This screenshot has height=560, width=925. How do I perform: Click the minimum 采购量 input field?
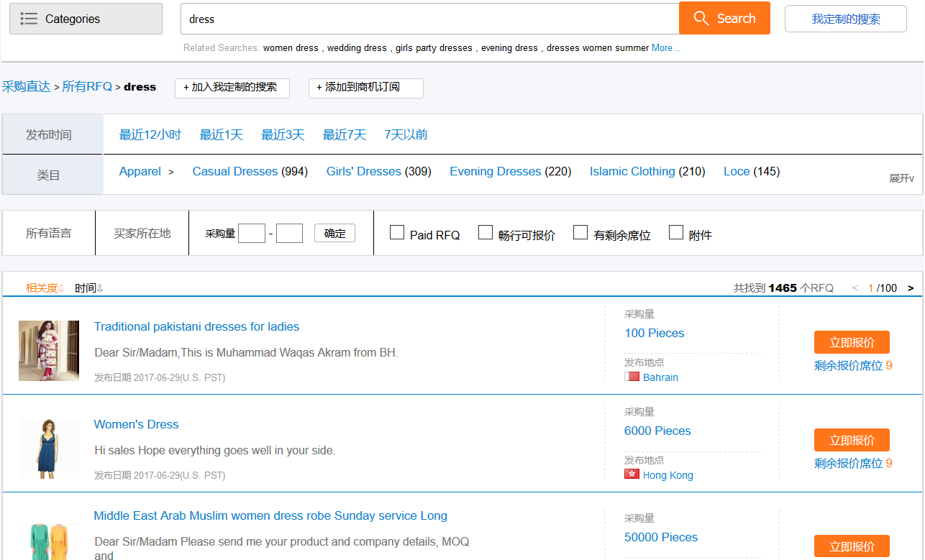click(252, 233)
